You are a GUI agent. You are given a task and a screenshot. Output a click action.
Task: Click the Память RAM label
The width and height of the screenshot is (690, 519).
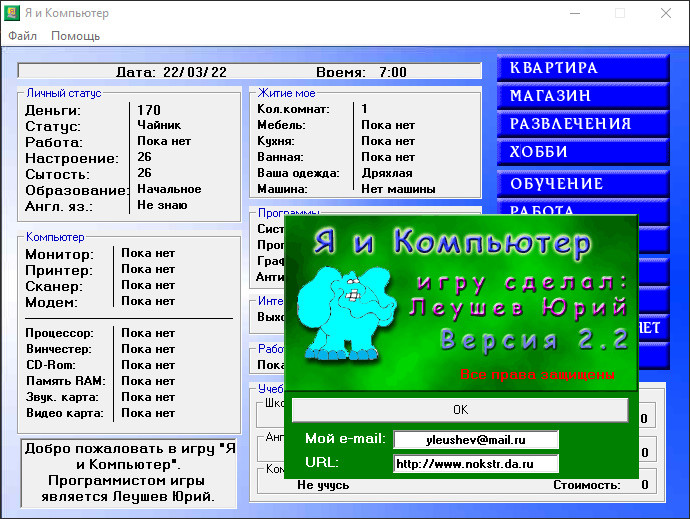click(66, 381)
